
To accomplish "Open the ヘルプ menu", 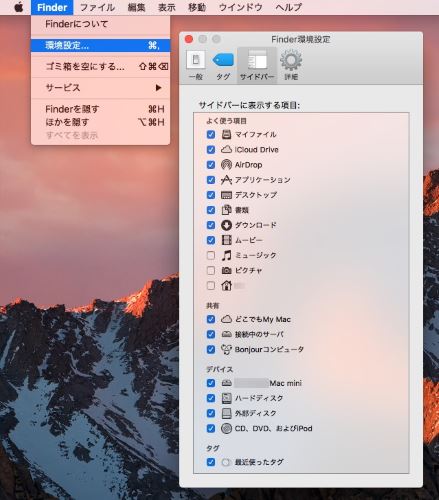I will (x=289, y=7).
